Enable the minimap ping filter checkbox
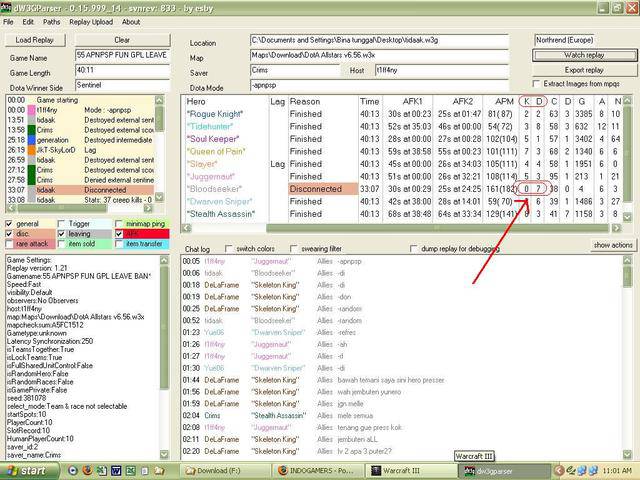 (119, 224)
